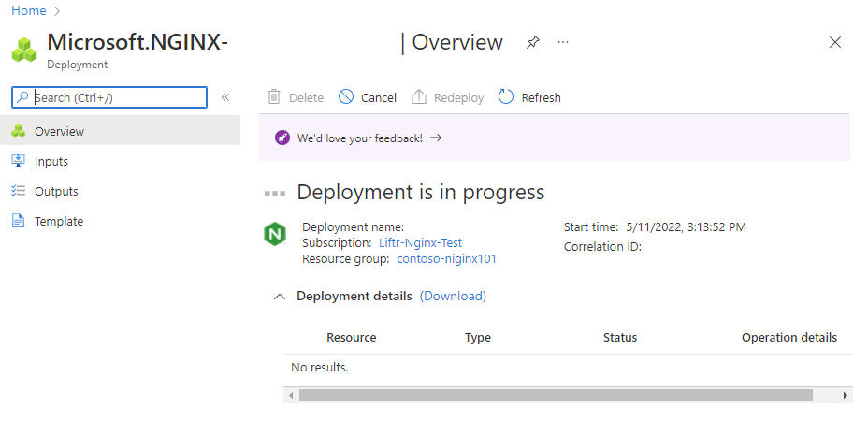Click the horizontal scrollbar thumb
The height and width of the screenshot is (422, 868).
click(x=556, y=396)
